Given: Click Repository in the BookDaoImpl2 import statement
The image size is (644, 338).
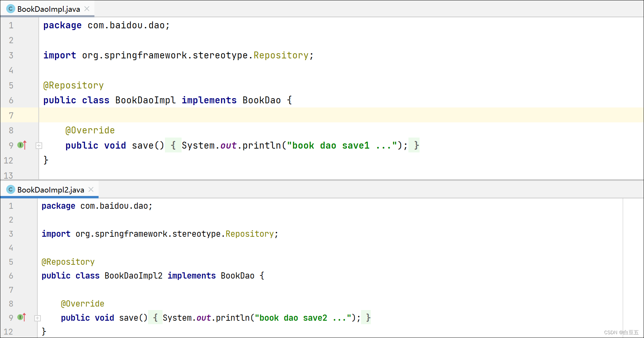Looking at the screenshot, I should (249, 234).
